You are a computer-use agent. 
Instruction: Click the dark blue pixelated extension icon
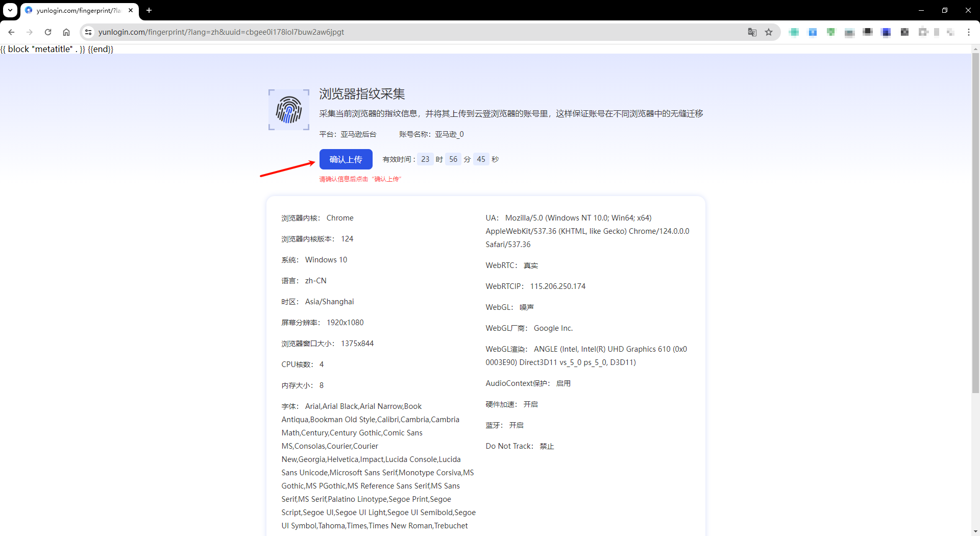(x=886, y=32)
